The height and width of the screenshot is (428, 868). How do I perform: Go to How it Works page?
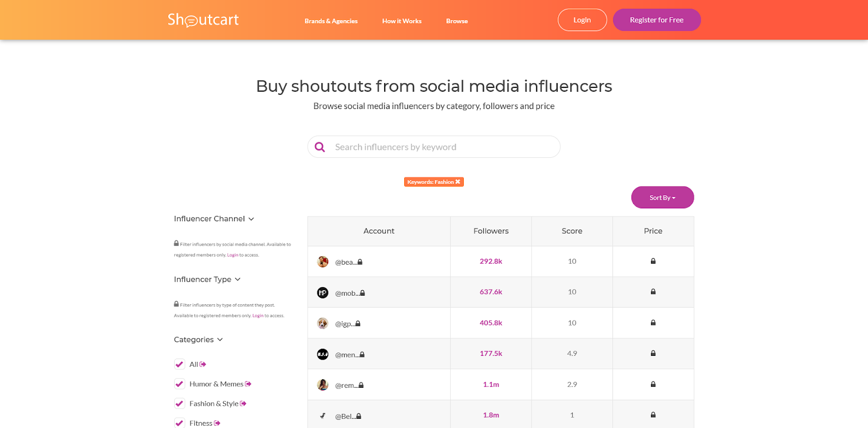pyautogui.click(x=401, y=21)
